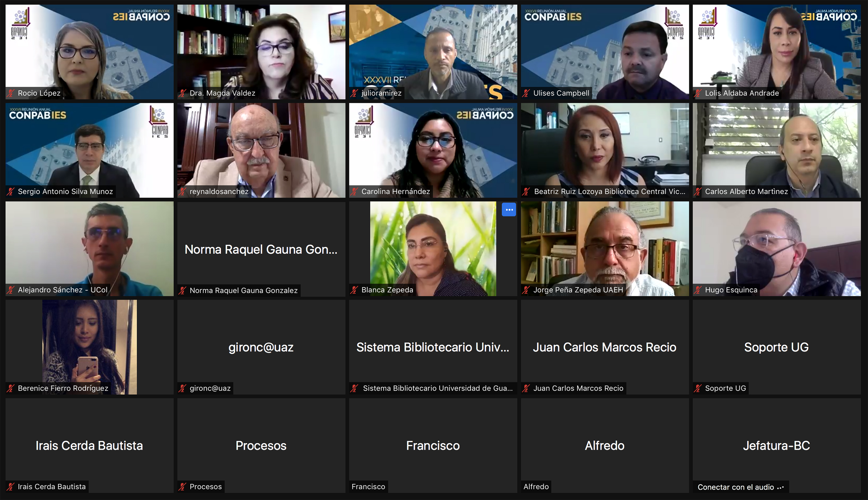Click muted mic icon next to gironc@uaz label
Image resolution: width=868 pixels, height=500 pixels.
(x=183, y=388)
